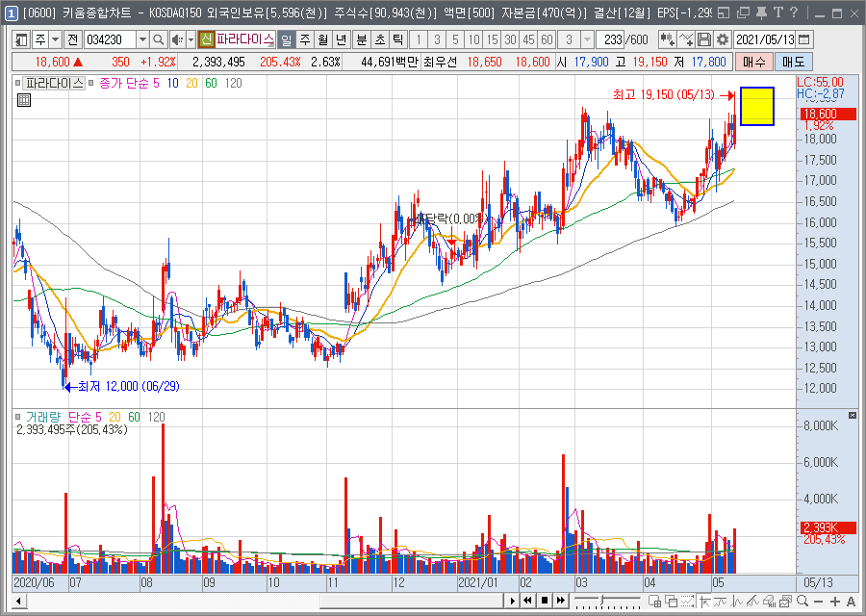The image size is (866, 616).
Task: Select interval preset 30
Action: click(510, 39)
